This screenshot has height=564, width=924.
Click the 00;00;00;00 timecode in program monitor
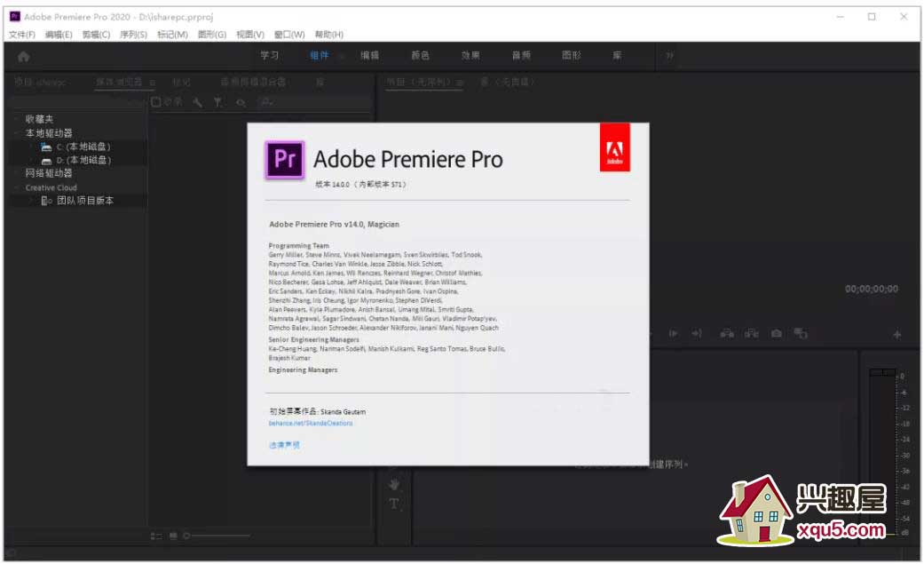click(x=872, y=289)
